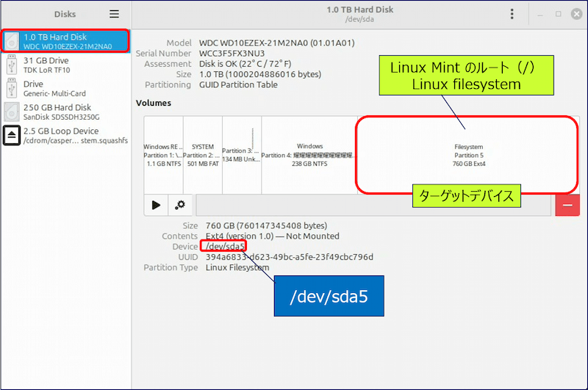Open the drive options three-dot menu

click(x=512, y=14)
